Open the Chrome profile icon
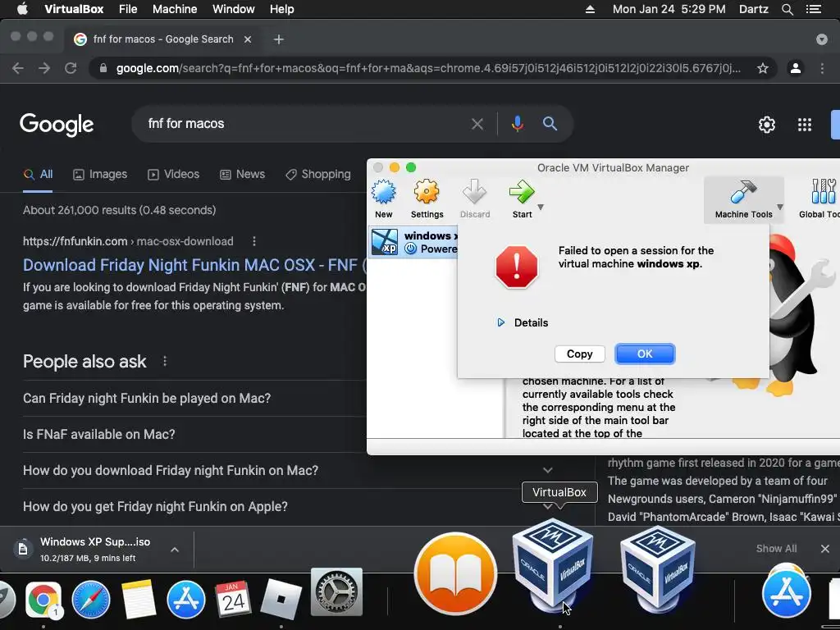Image resolution: width=840 pixels, height=630 pixels. click(796, 68)
